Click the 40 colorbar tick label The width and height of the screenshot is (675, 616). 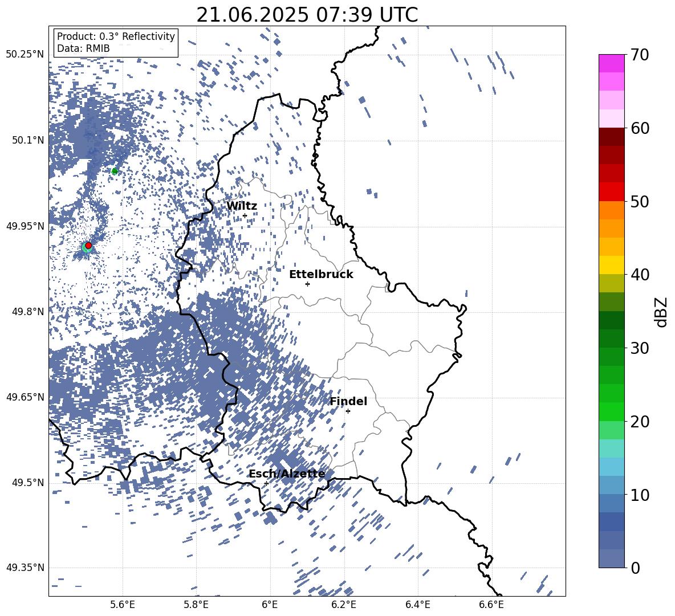pyautogui.click(x=640, y=275)
